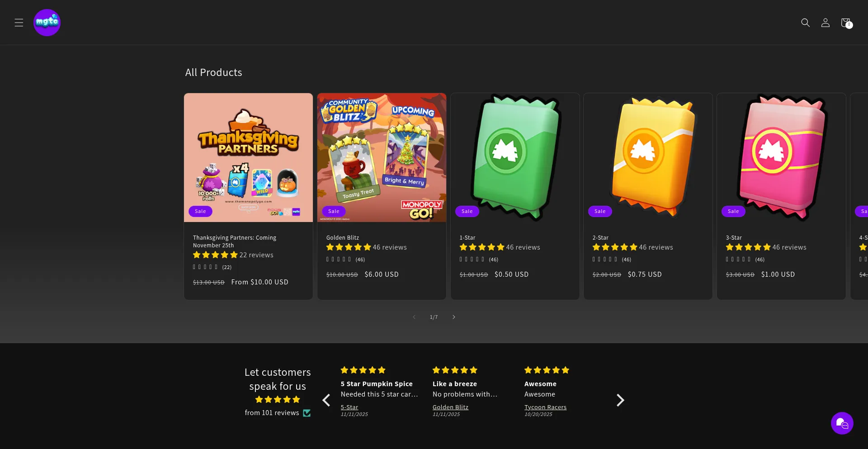Open the search icon in header
The height and width of the screenshot is (449, 868).
(805, 23)
